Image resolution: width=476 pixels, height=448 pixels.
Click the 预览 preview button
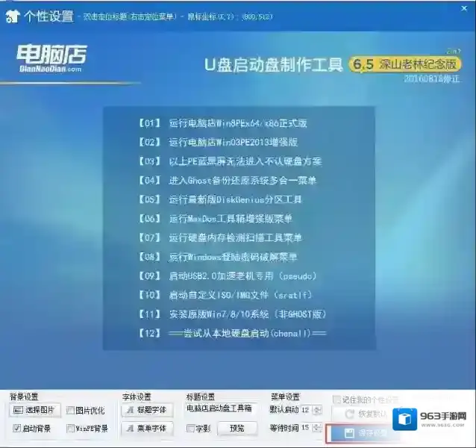(x=237, y=429)
